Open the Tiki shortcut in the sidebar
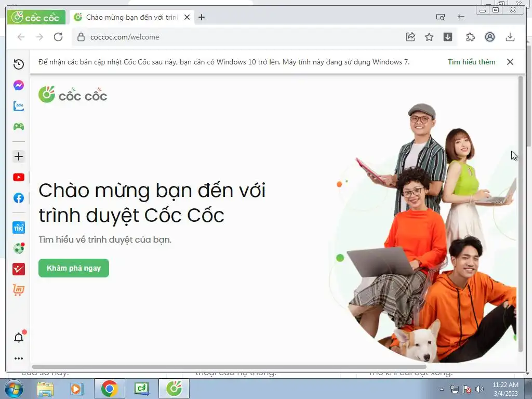532x399 pixels. [x=19, y=228]
